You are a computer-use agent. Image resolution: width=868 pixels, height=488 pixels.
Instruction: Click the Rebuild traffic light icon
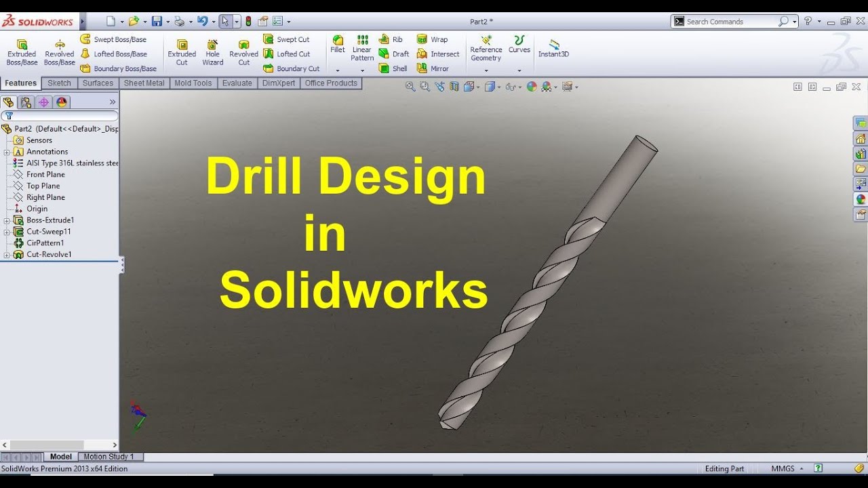248,22
